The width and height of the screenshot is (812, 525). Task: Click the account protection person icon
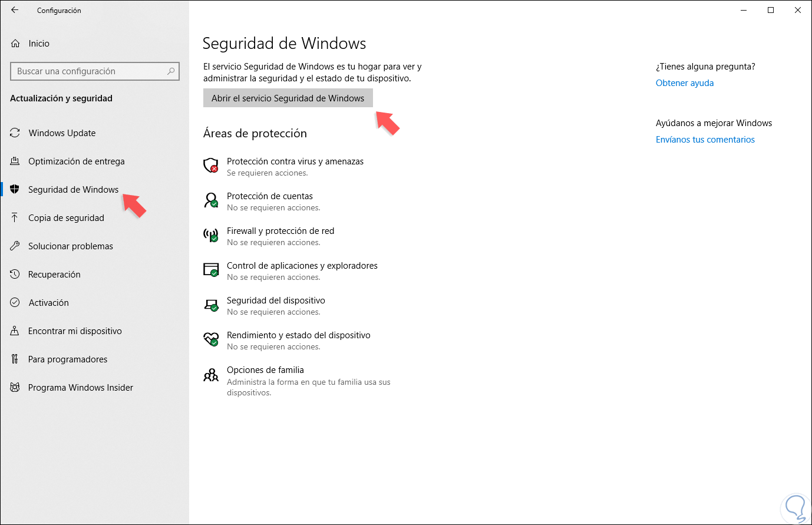point(211,200)
